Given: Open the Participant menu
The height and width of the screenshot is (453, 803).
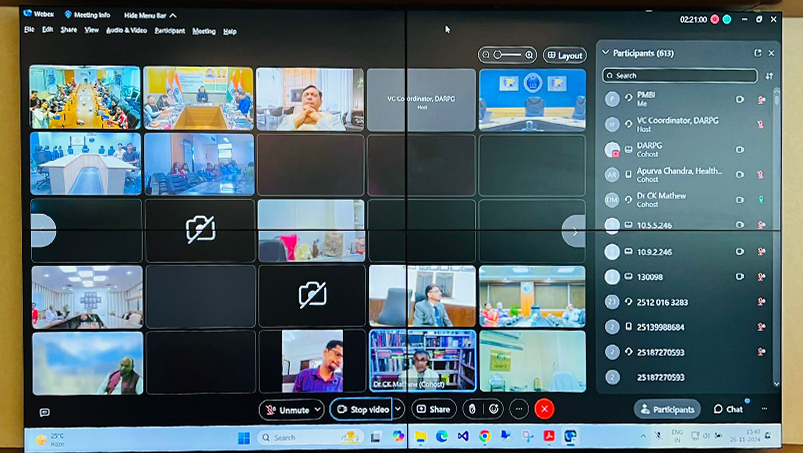Looking at the screenshot, I should [x=170, y=31].
